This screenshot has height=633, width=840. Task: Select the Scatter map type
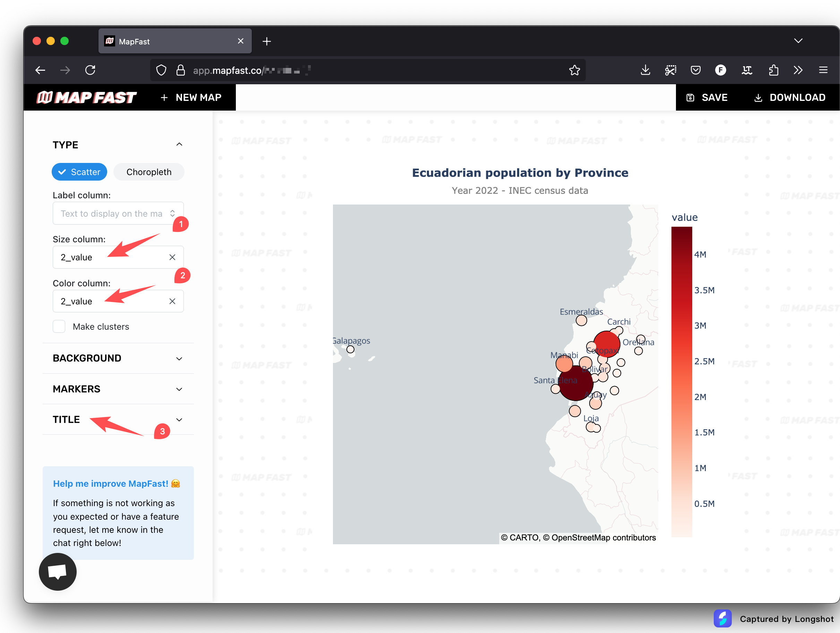79,172
